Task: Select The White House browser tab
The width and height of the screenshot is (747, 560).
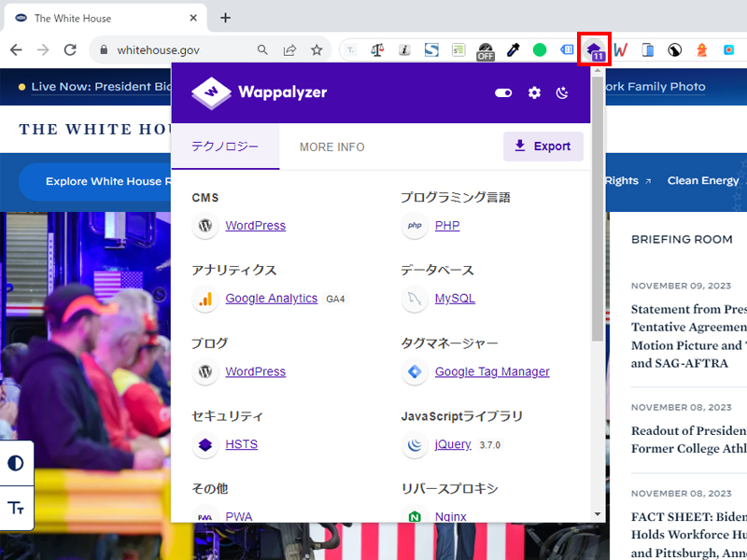Action: (x=106, y=18)
